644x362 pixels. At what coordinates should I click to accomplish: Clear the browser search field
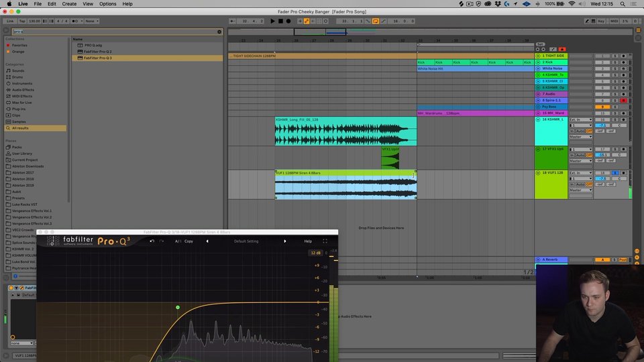[x=219, y=32]
